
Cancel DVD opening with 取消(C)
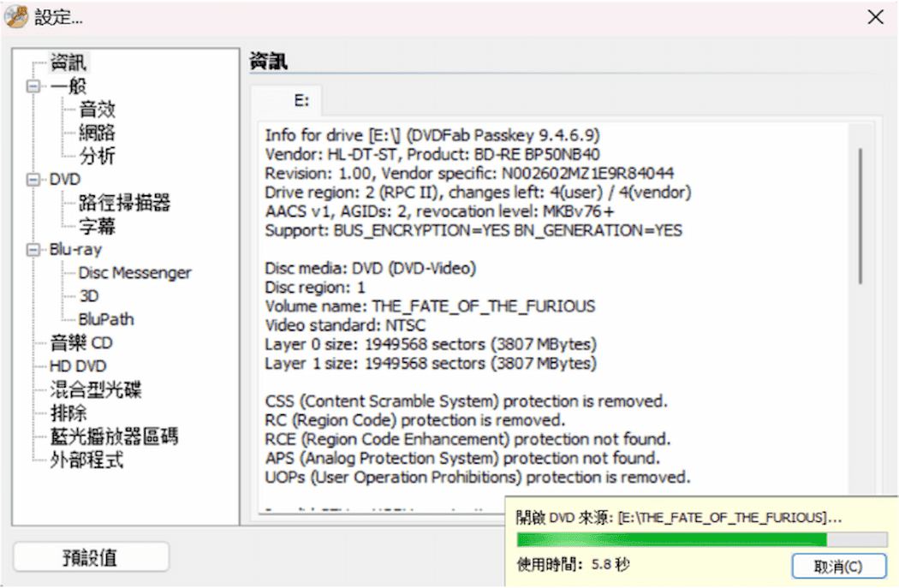tap(838, 567)
